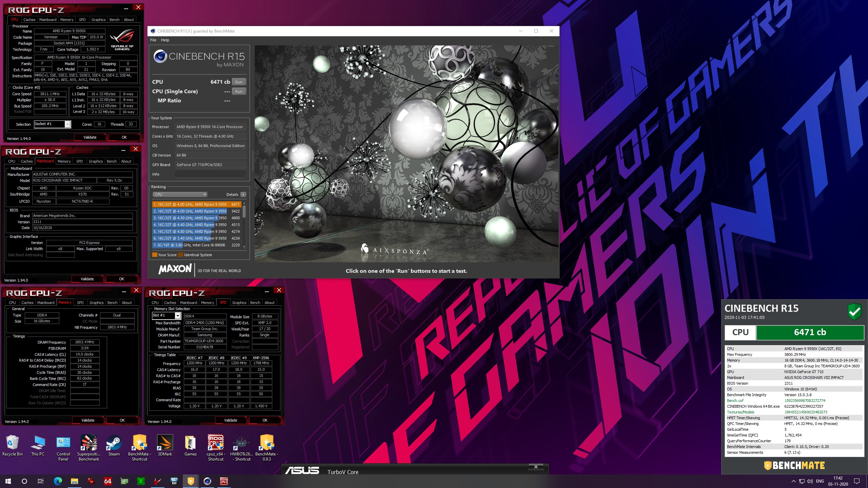Switch to the Cinebench taskbar icon
Viewport: 868px width, 488px height.
[207, 481]
